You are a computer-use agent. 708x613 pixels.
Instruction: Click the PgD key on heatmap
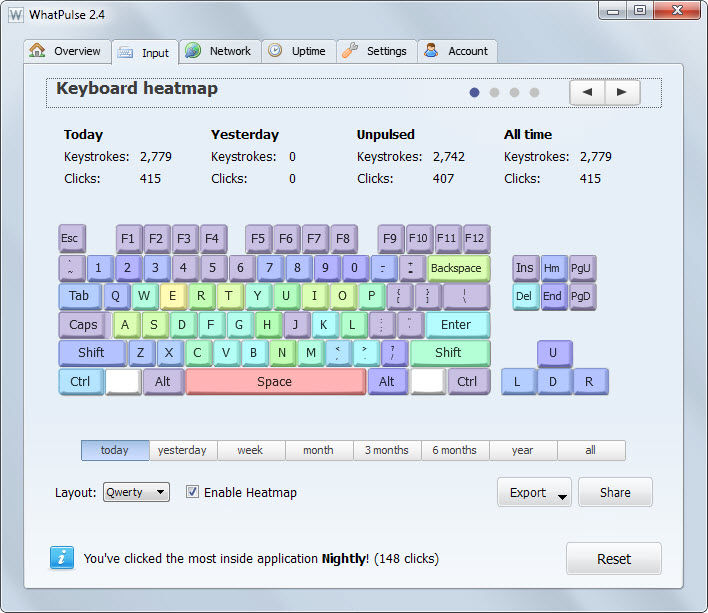[x=582, y=296]
